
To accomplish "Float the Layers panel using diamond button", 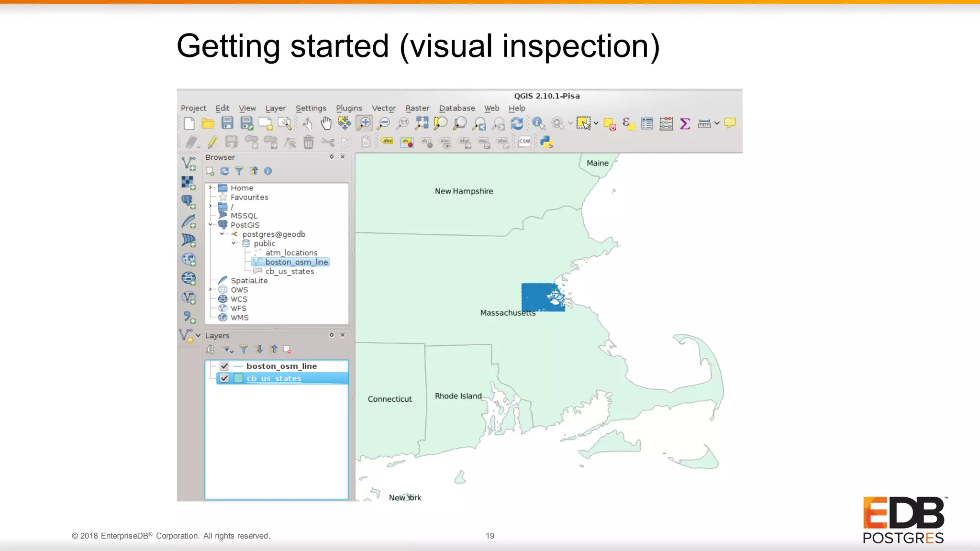I will pos(331,335).
